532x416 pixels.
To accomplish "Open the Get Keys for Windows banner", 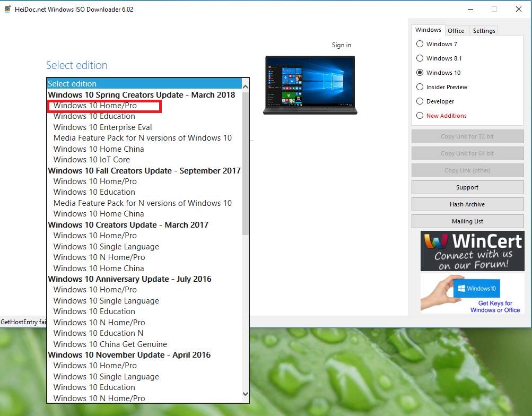I will 472,293.
